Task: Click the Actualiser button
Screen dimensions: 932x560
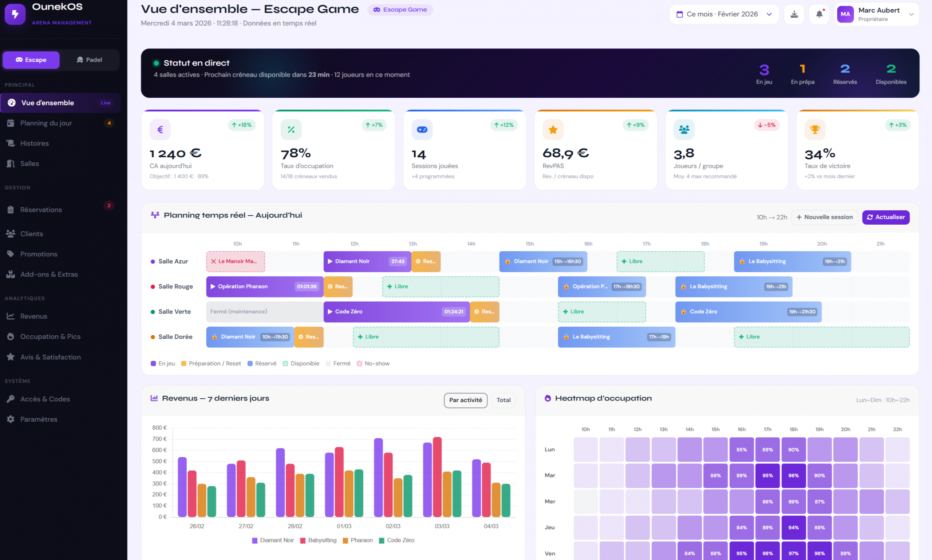Action: coord(886,217)
